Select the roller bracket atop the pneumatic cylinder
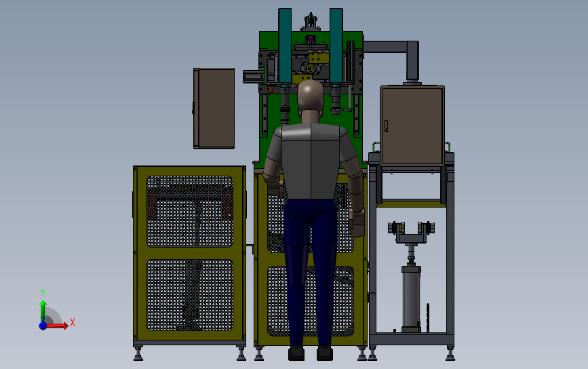The image size is (588, 369). click(x=412, y=233)
